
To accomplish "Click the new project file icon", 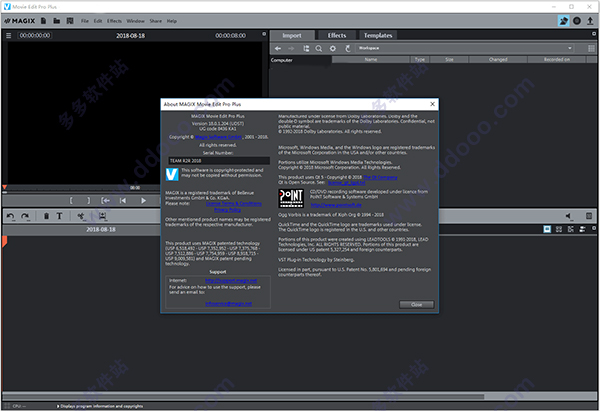I will (x=44, y=21).
